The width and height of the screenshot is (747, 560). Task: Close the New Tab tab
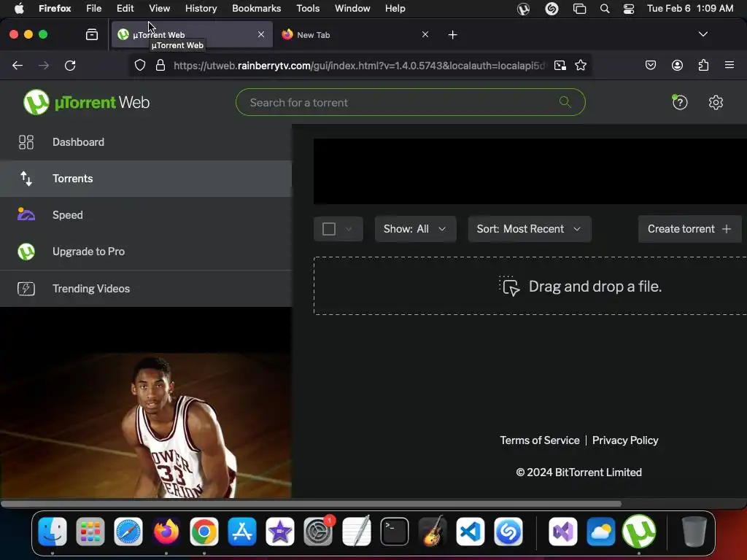point(425,34)
